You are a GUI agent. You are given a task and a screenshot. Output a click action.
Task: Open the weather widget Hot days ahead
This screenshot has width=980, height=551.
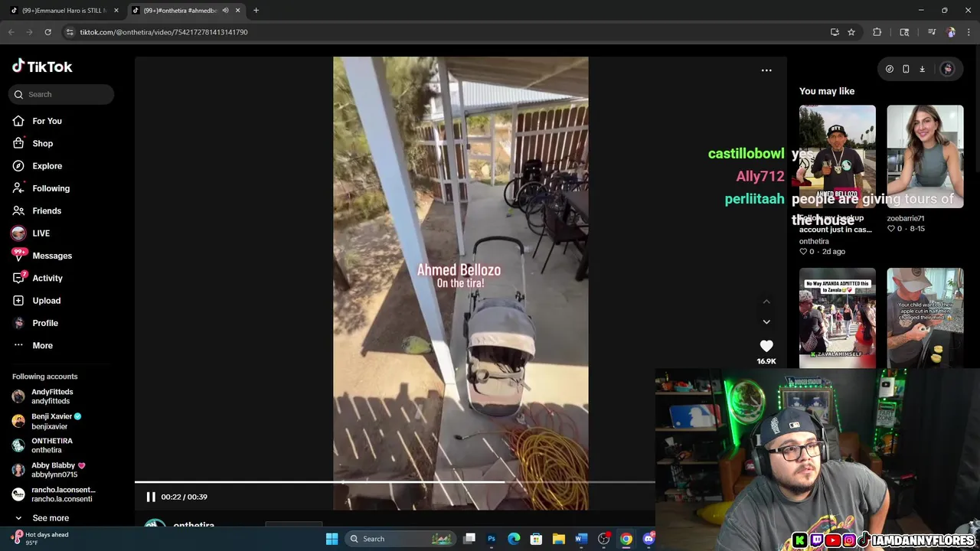[41, 539]
